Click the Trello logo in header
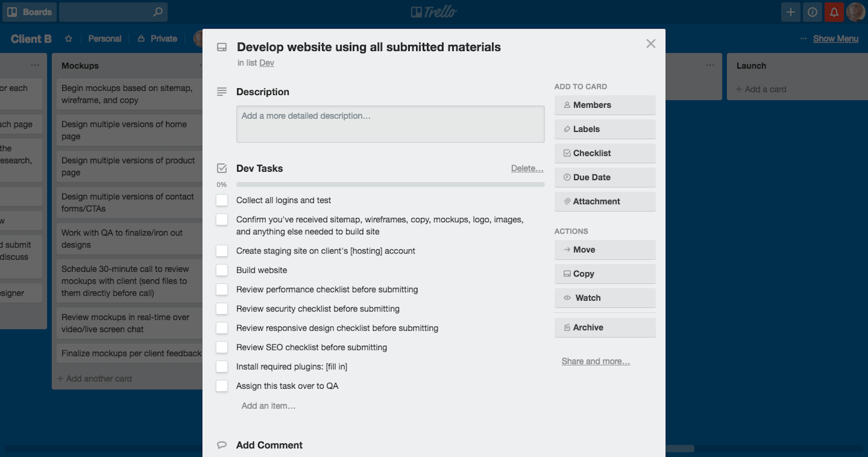The width and height of the screenshot is (868, 457). coord(434,12)
